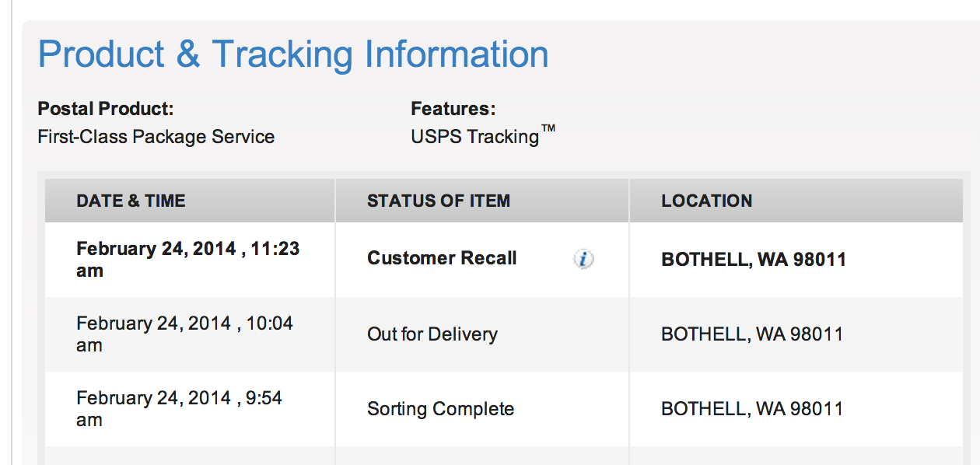
Task: Select the Features label
Action: pyautogui.click(x=453, y=109)
